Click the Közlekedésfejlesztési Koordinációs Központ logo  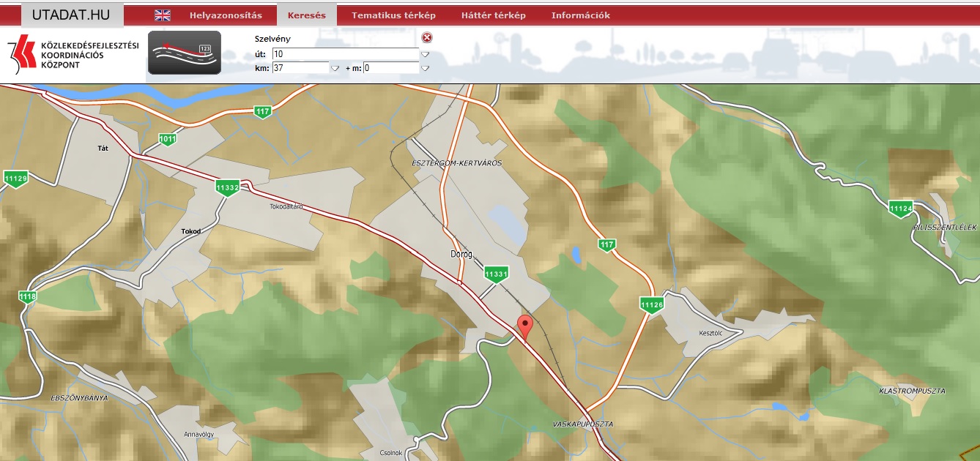click(73, 55)
